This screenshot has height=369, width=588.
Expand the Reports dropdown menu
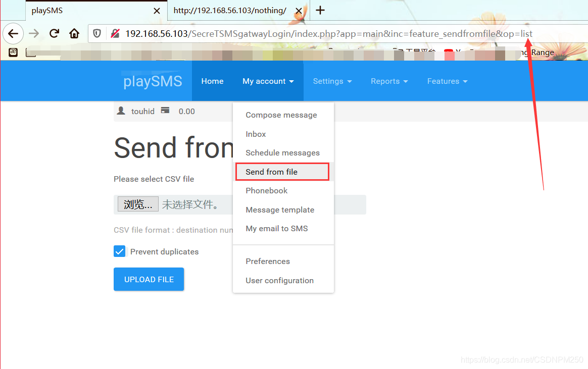click(x=389, y=81)
